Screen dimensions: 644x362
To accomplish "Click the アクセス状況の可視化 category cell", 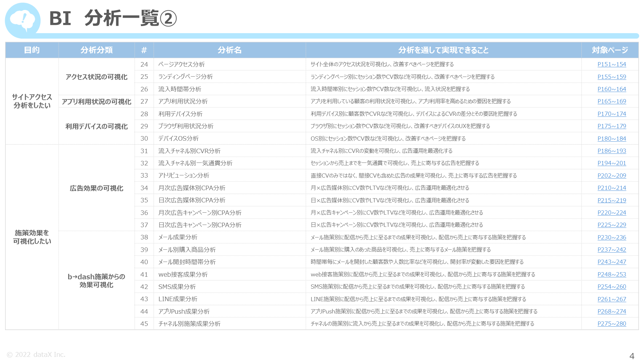I will tap(97, 77).
